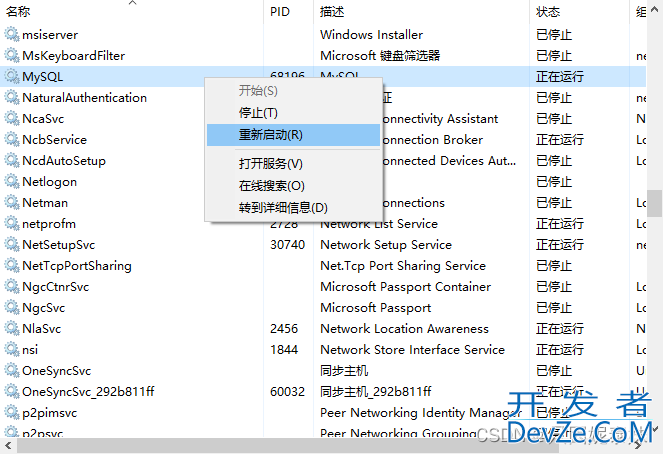Click the vertical scrollbar up arrow

[654, 8]
